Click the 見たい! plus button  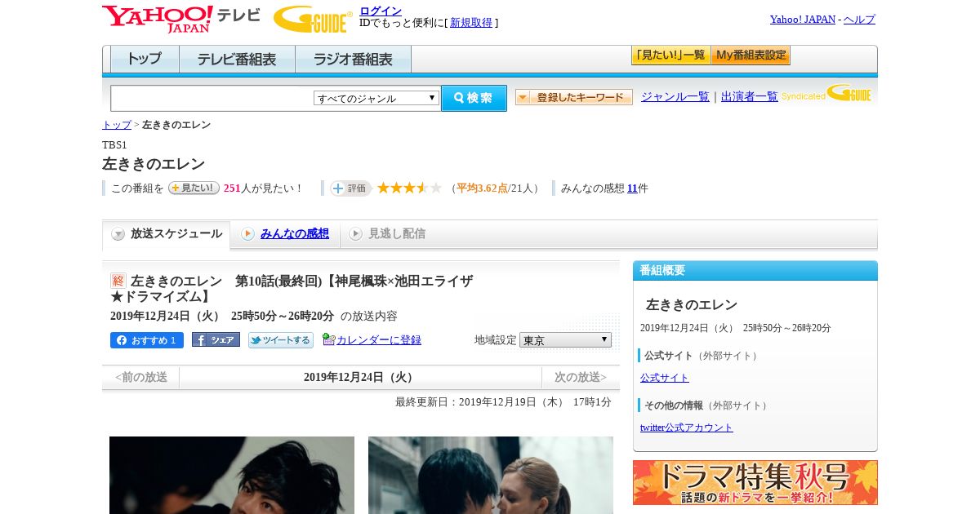(194, 188)
